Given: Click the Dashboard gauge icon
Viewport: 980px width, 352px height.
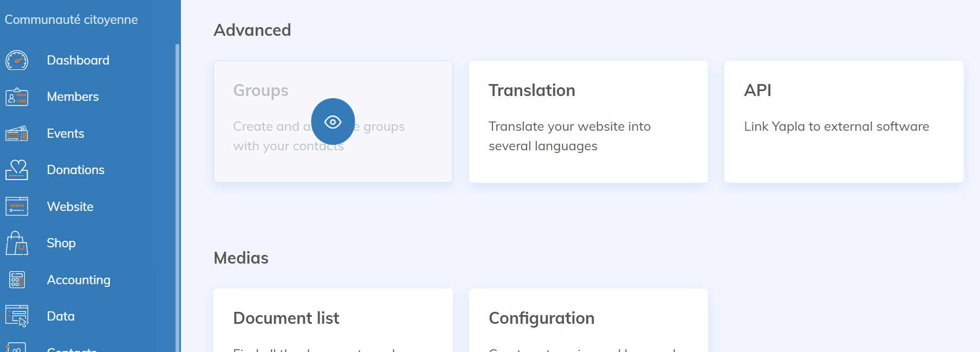Looking at the screenshot, I should tap(17, 60).
